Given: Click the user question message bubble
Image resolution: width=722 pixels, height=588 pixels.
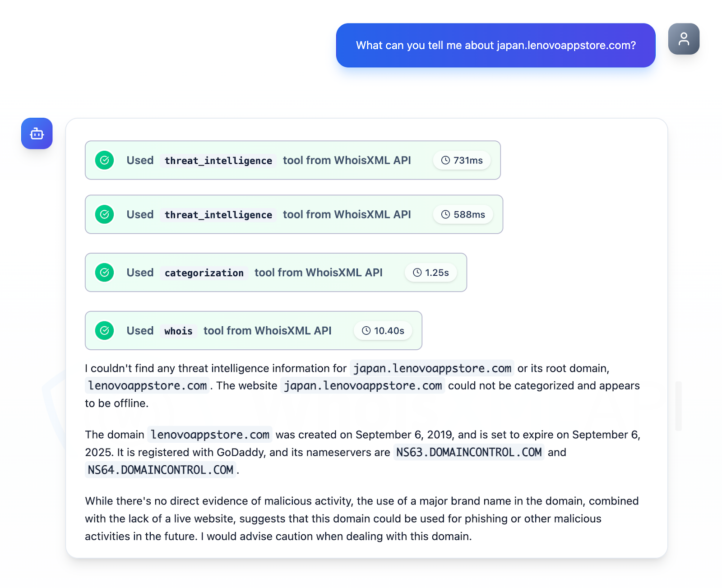Looking at the screenshot, I should point(495,46).
